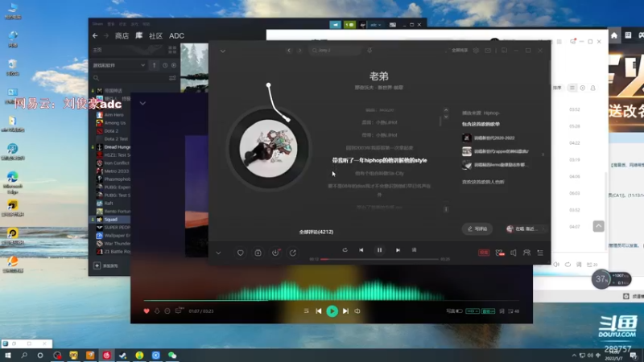Select Dota 2 in the Steam library
The height and width of the screenshot is (362, 644).
pyautogui.click(x=111, y=131)
